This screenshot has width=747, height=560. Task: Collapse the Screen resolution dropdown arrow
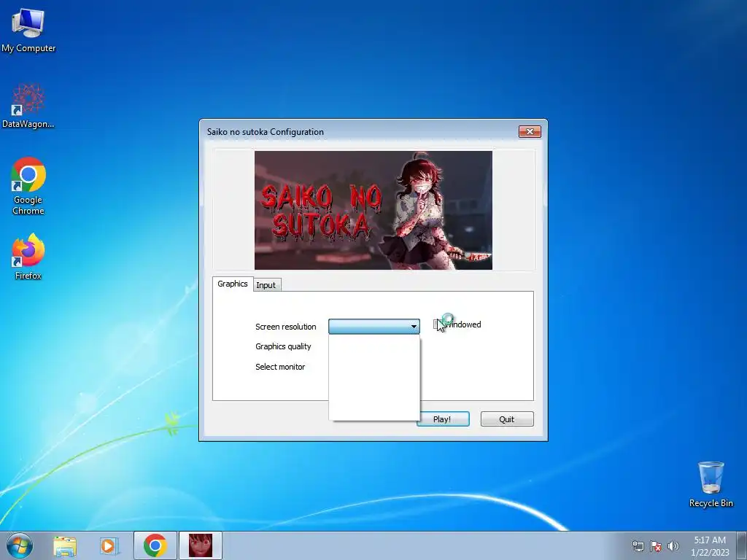tap(414, 327)
